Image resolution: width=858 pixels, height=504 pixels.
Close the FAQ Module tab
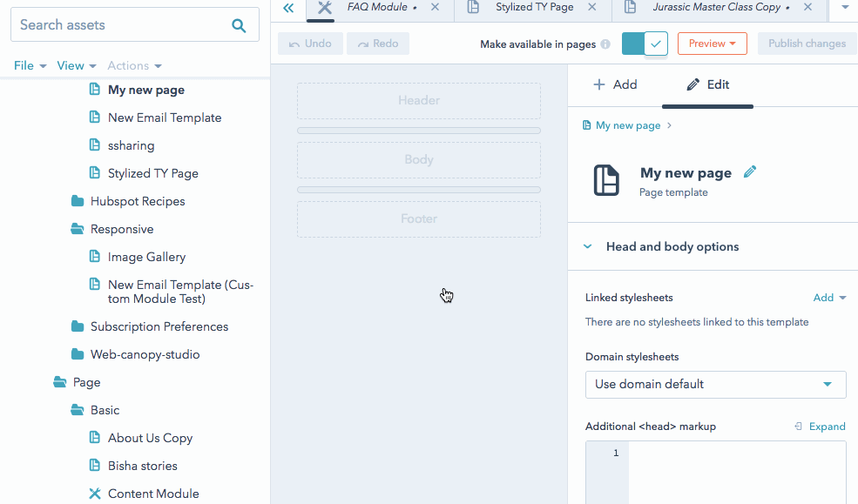(x=435, y=7)
